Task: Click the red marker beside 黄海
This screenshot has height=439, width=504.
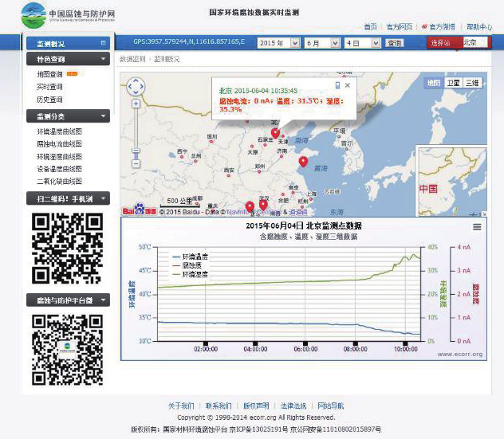Action: tap(303, 162)
